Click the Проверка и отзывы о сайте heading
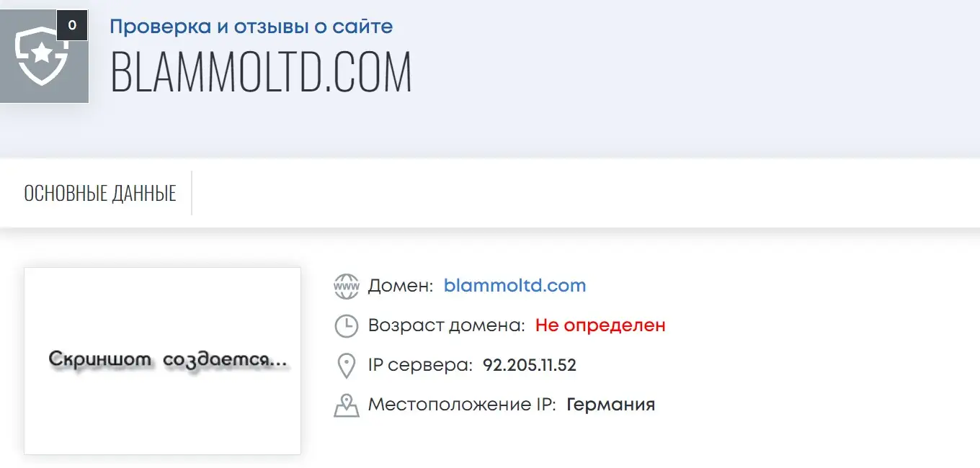 [251, 27]
